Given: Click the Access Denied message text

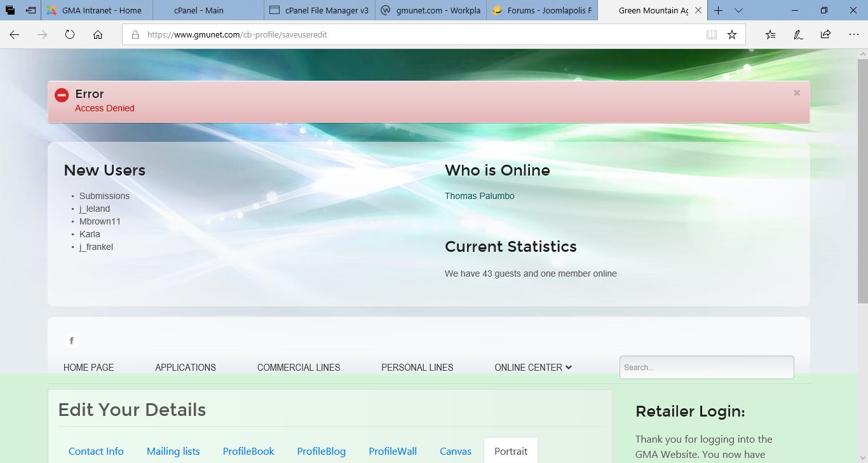Looking at the screenshot, I should pos(105,108).
